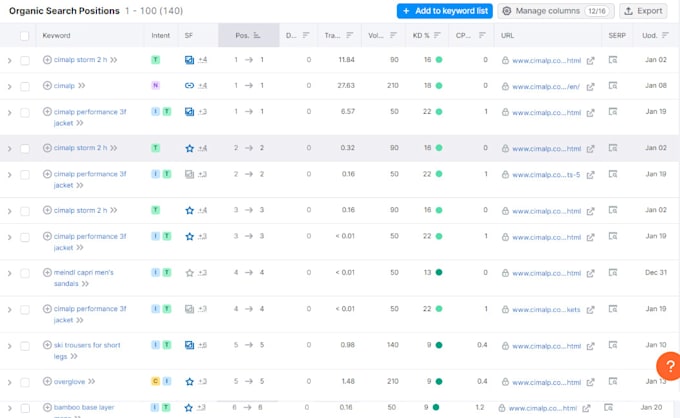The height and width of the screenshot is (418, 680).
Task: Check the box for the 'cimalp' keyword row
Action: [x=25, y=87]
